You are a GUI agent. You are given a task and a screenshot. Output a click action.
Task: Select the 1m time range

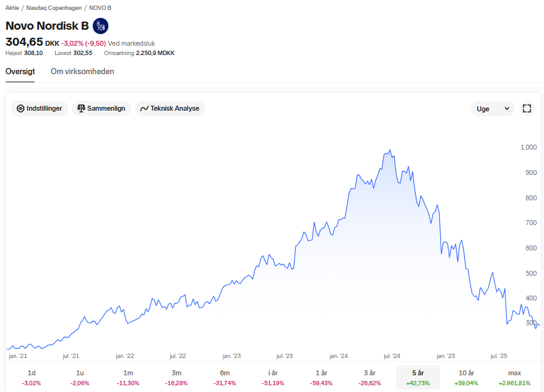coord(128,377)
